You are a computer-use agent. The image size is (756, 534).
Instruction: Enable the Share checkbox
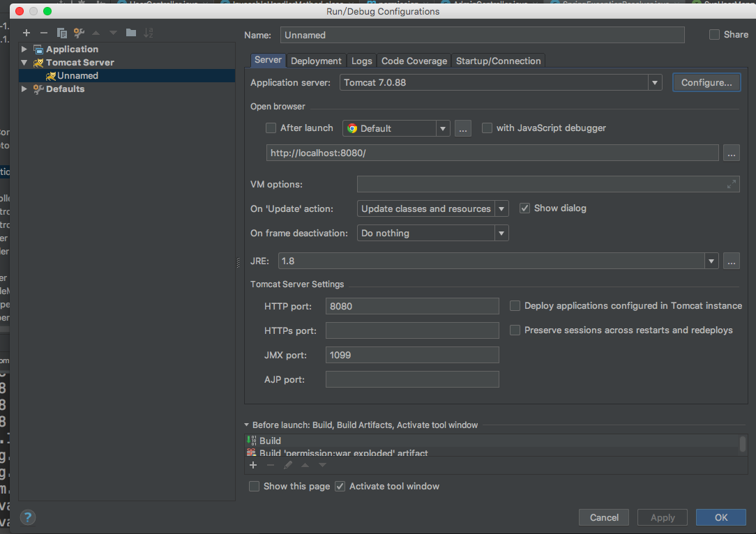pos(715,35)
